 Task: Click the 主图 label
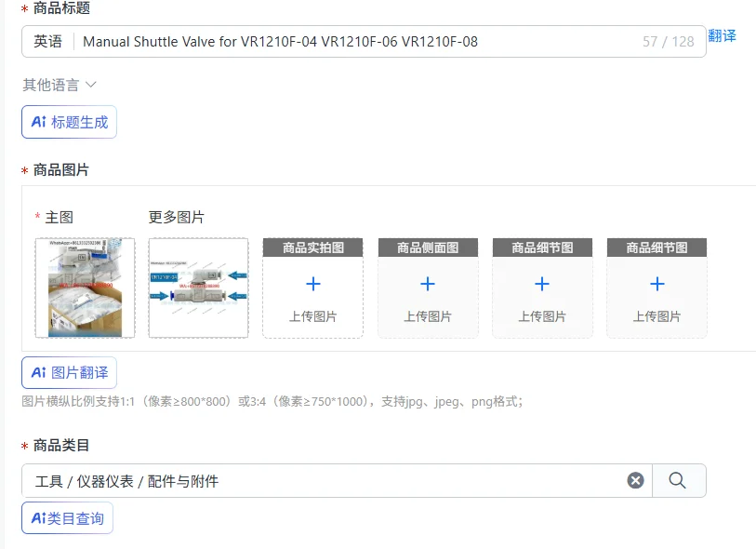point(59,217)
